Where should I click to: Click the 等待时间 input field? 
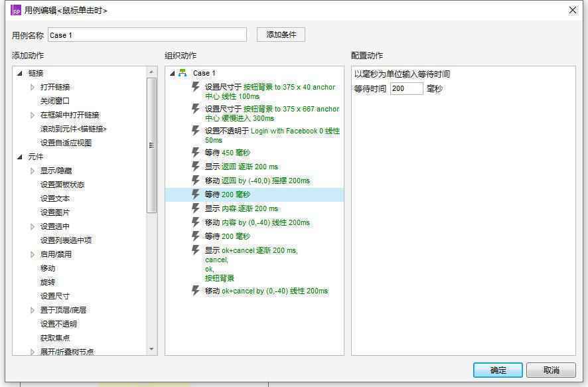pyautogui.click(x=407, y=88)
